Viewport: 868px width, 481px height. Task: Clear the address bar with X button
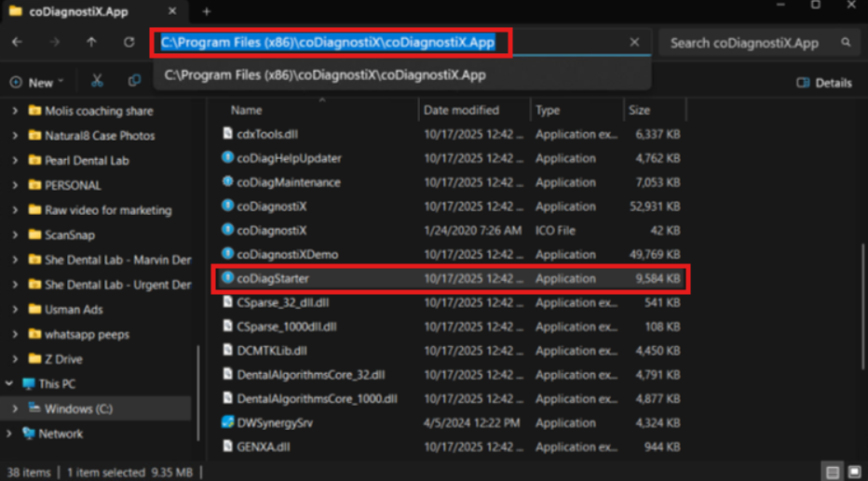pyautogui.click(x=634, y=43)
